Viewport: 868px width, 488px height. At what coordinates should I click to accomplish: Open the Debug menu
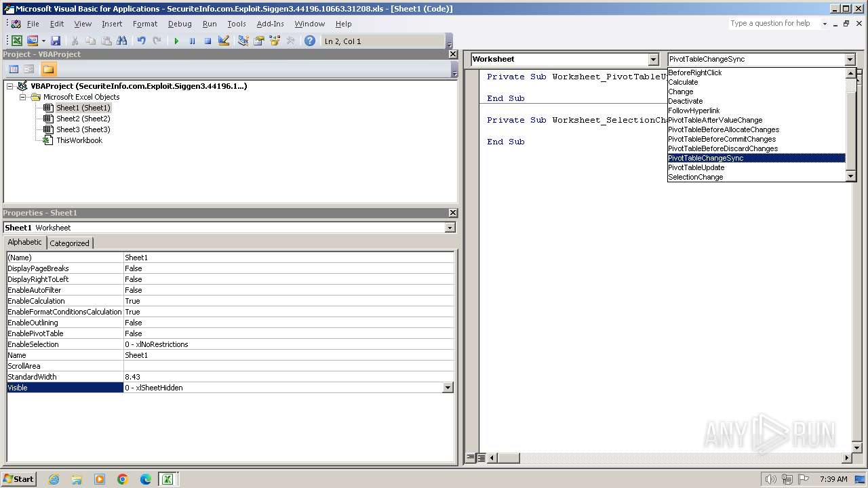(180, 24)
